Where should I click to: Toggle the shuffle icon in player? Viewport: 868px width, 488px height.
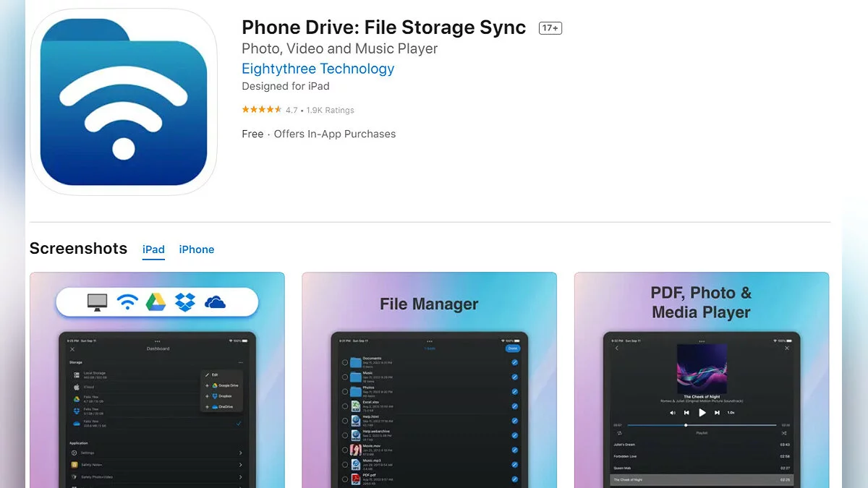coord(784,433)
